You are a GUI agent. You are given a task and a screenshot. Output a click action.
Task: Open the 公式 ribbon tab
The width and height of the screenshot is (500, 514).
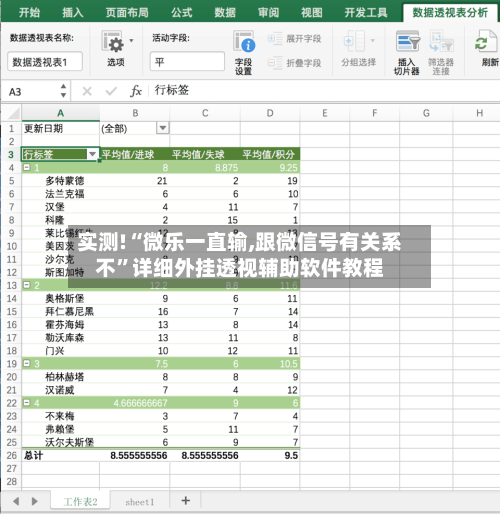182,13
